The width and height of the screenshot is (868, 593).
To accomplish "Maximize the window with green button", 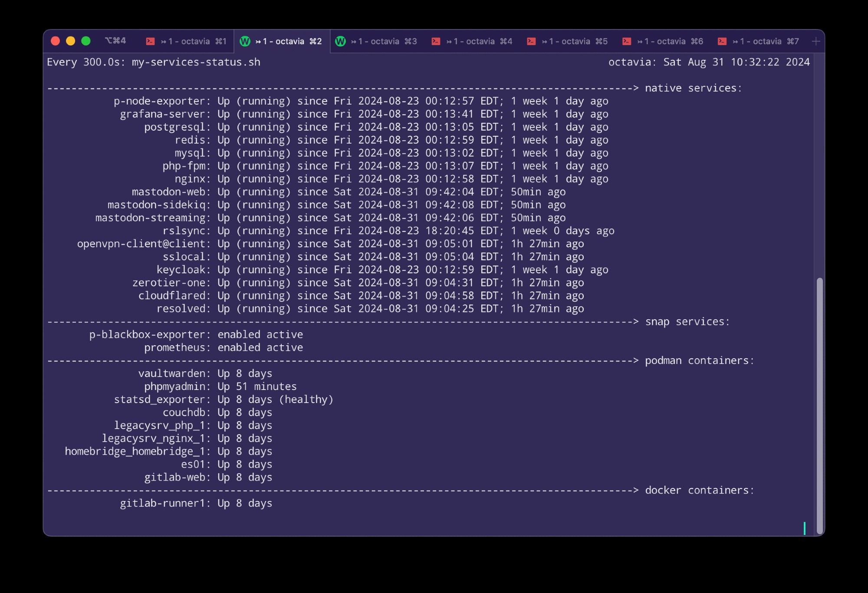I will click(86, 41).
